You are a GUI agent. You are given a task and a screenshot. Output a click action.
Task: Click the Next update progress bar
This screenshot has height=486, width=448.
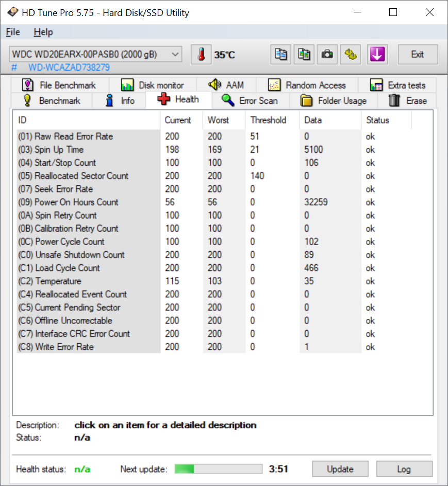(x=219, y=469)
